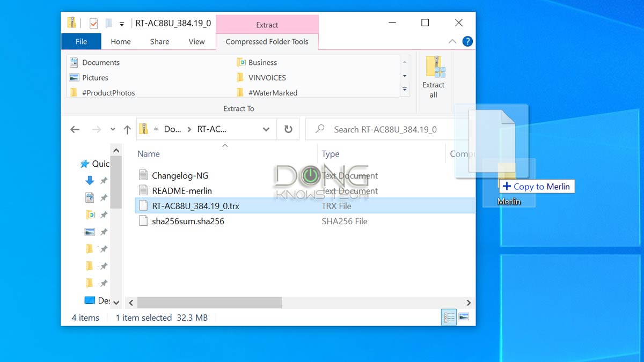Expand the Extract To destinations gallery
The width and height of the screenshot is (644, 362).
click(x=405, y=90)
